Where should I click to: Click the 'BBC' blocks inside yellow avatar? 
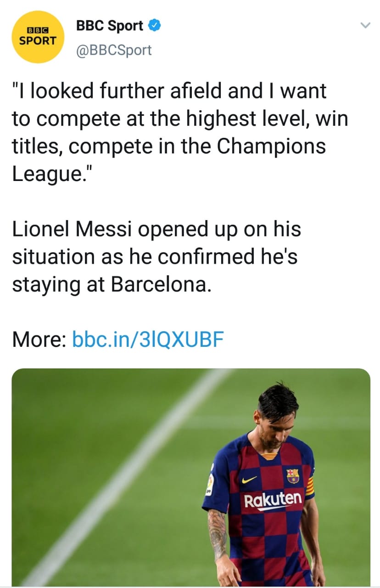[37, 30]
